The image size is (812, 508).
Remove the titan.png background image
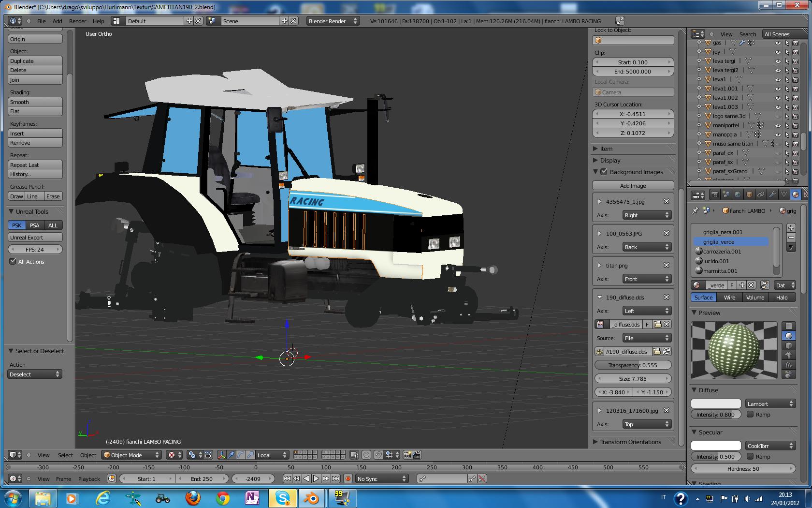(667, 265)
